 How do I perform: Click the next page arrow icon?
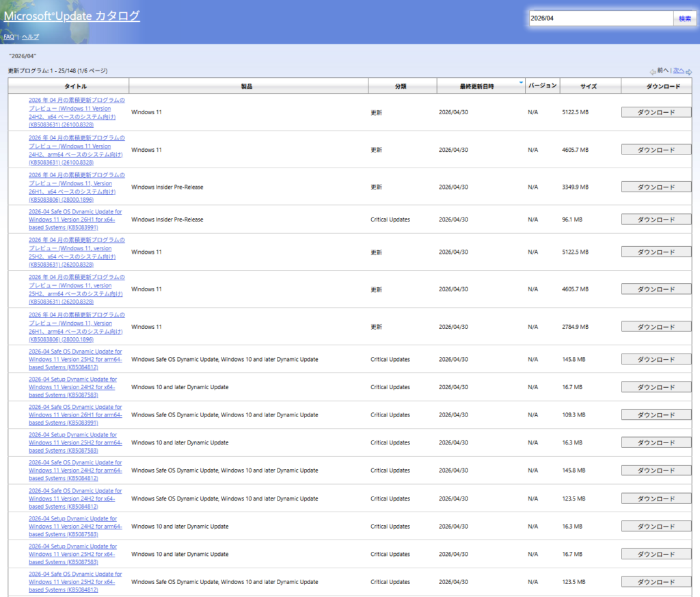click(689, 71)
